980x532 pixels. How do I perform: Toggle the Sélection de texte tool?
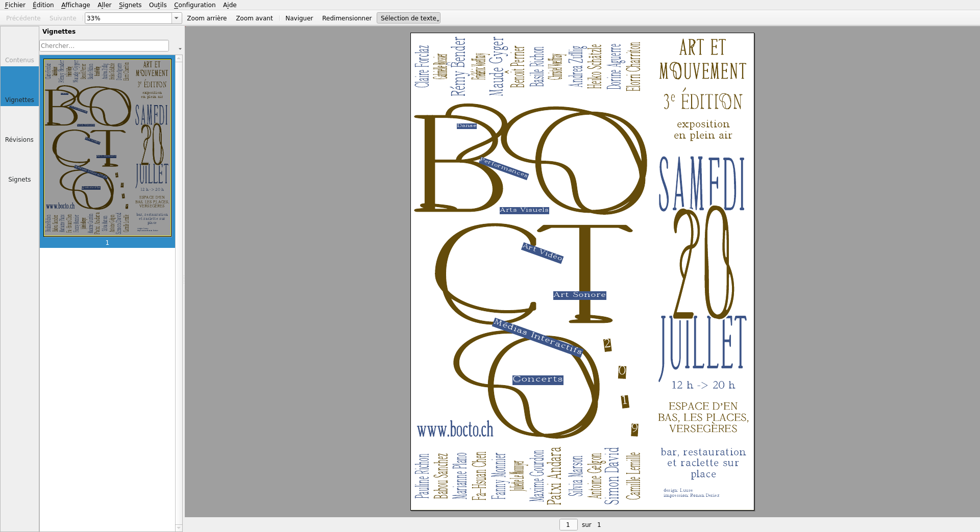(x=408, y=18)
